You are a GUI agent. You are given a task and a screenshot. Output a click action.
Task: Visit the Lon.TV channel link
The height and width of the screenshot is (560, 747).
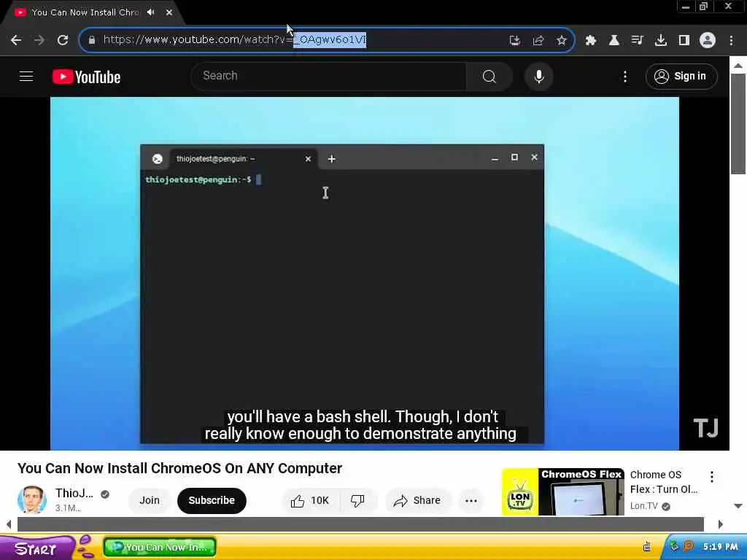644,506
